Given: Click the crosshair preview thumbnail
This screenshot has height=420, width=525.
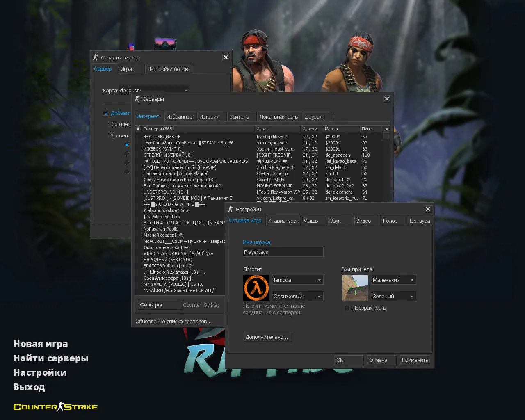Looking at the screenshot, I should [355, 288].
